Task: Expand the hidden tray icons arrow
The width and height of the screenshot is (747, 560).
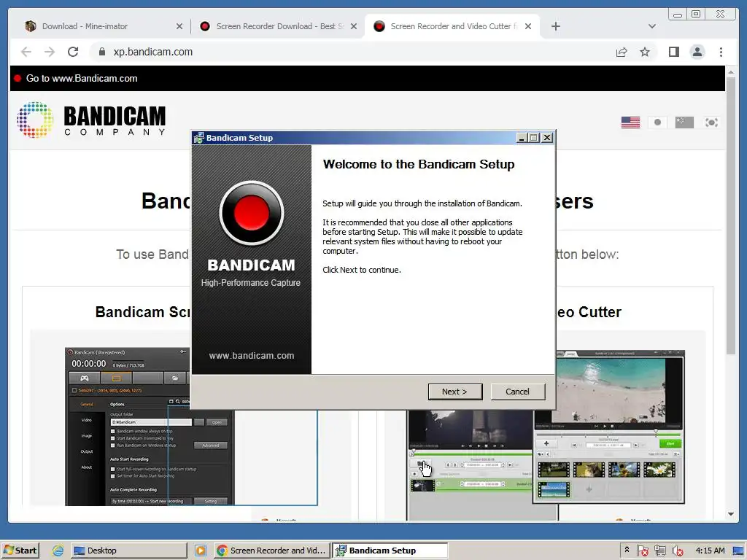Action: tap(627, 550)
